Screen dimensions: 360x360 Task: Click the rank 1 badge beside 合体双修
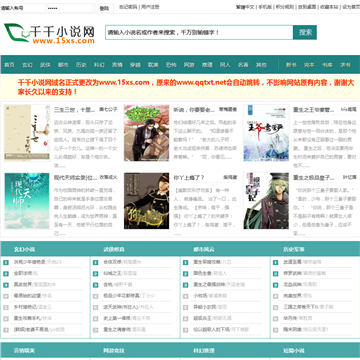96,262
